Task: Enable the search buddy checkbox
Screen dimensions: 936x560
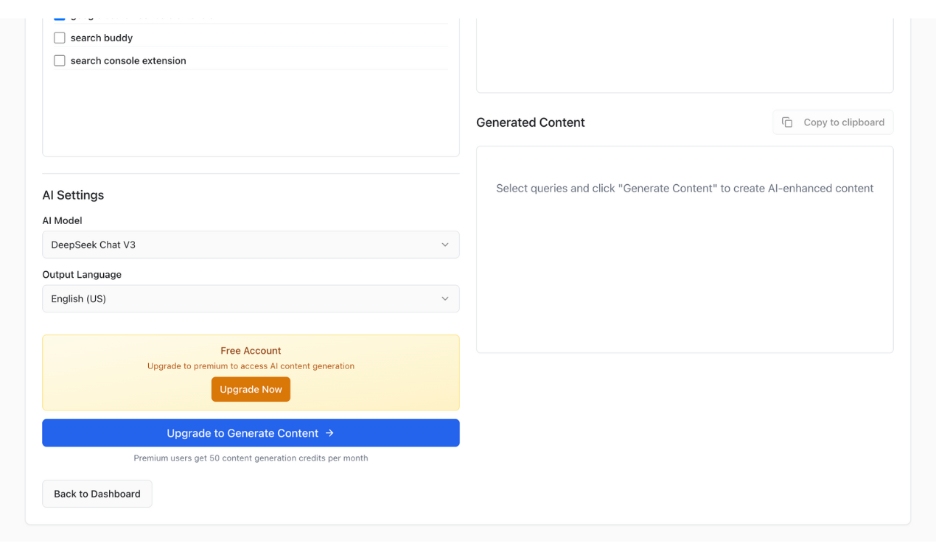Action: [60, 38]
